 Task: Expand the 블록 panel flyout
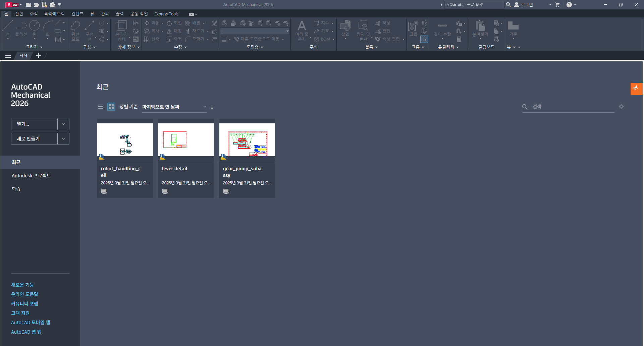pyautogui.click(x=372, y=47)
